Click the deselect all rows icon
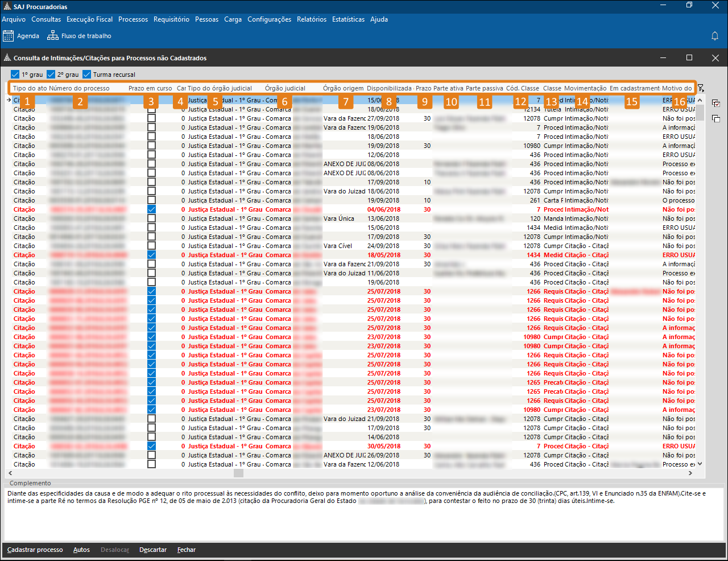 point(716,118)
